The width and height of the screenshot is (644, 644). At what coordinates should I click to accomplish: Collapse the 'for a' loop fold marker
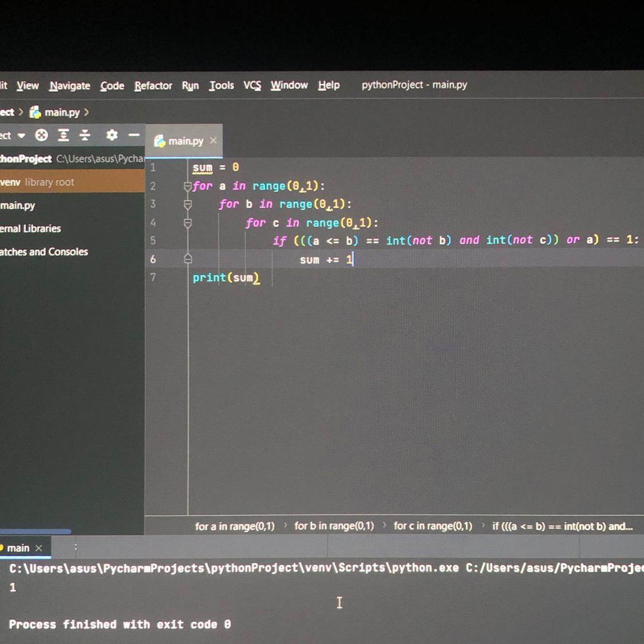click(188, 186)
